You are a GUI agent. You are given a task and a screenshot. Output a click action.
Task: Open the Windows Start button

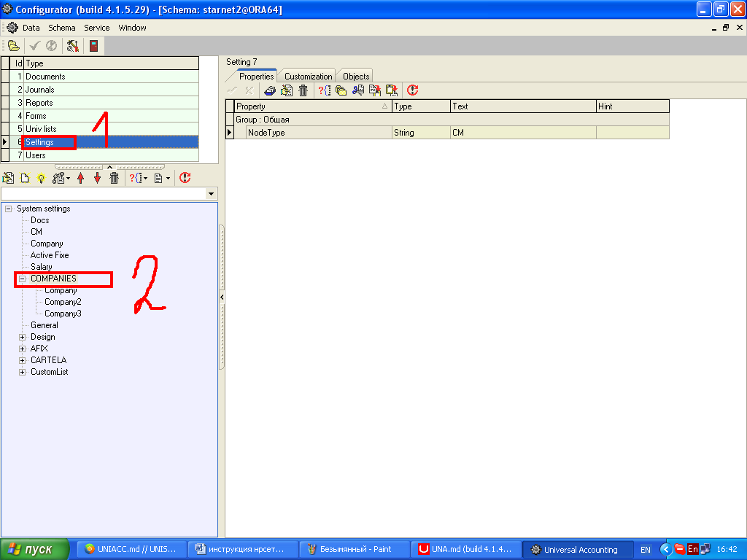point(35,550)
